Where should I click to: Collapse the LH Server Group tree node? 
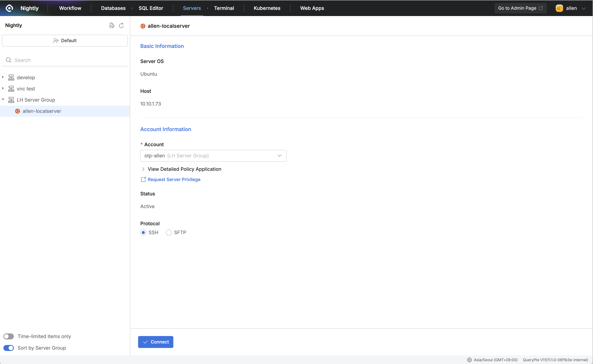pyautogui.click(x=3, y=99)
